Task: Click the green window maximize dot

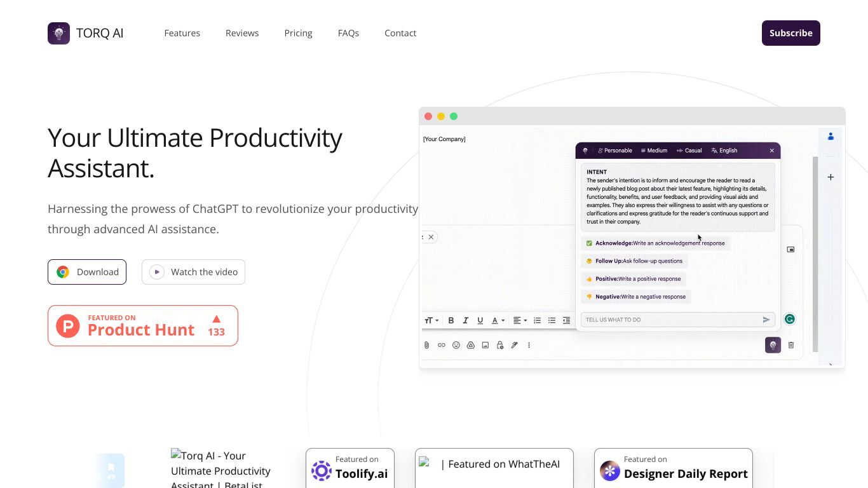Action: 454,116
